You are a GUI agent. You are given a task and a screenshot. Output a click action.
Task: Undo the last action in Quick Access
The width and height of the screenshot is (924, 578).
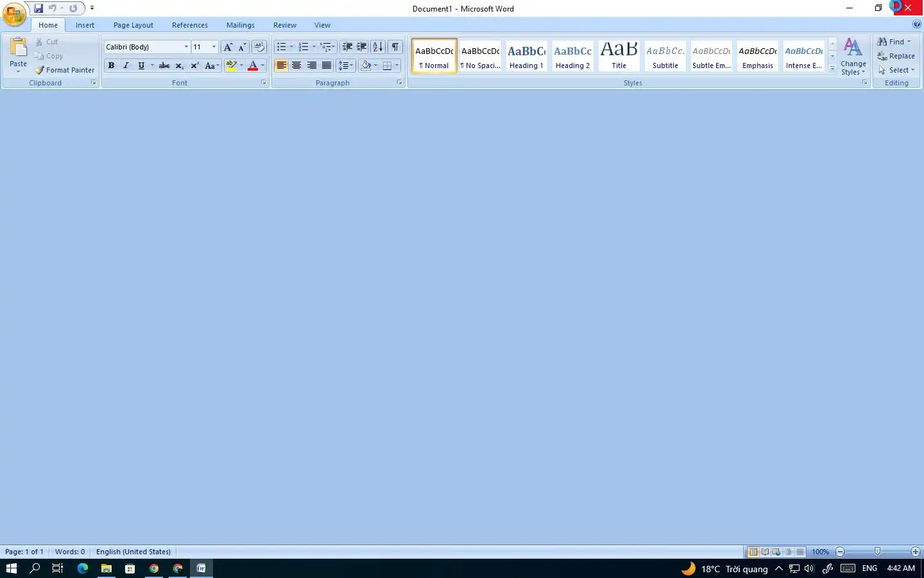tap(52, 8)
